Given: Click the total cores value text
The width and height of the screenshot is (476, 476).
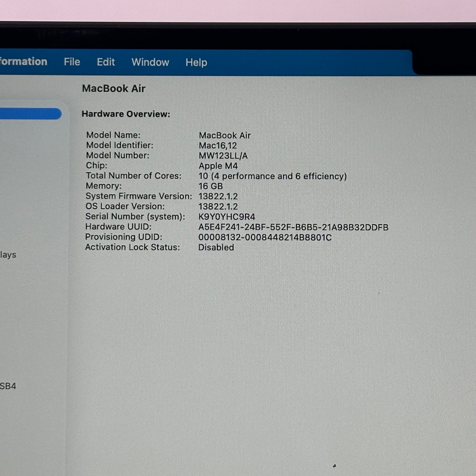Looking at the screenshot, I should click(272, 176).
